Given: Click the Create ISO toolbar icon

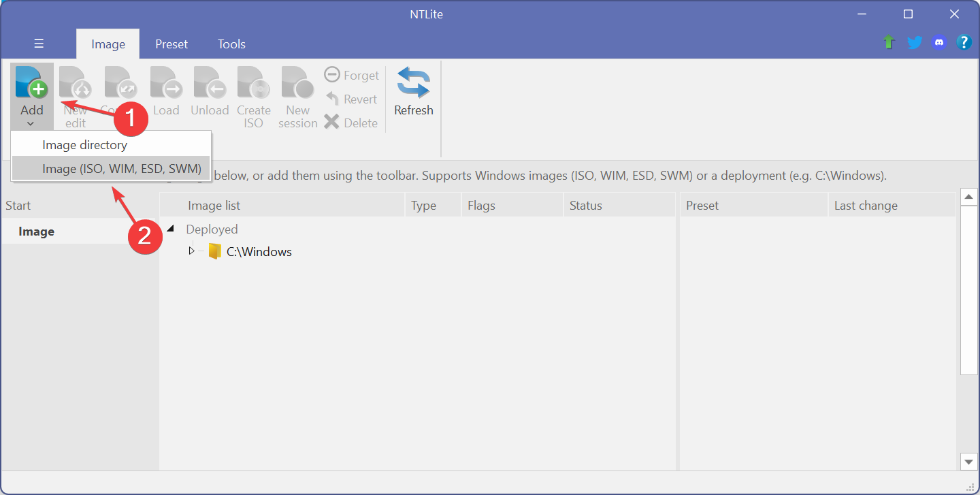Looking at the screenshot, I should click(254, 96).
